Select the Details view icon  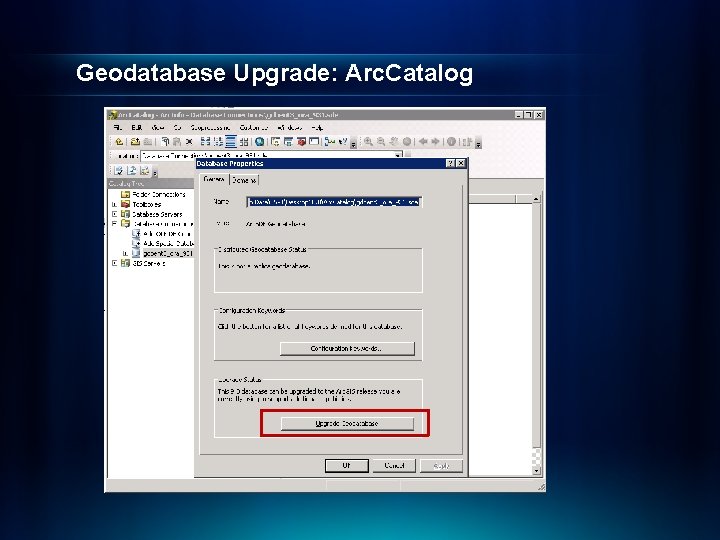pos(231,142)
